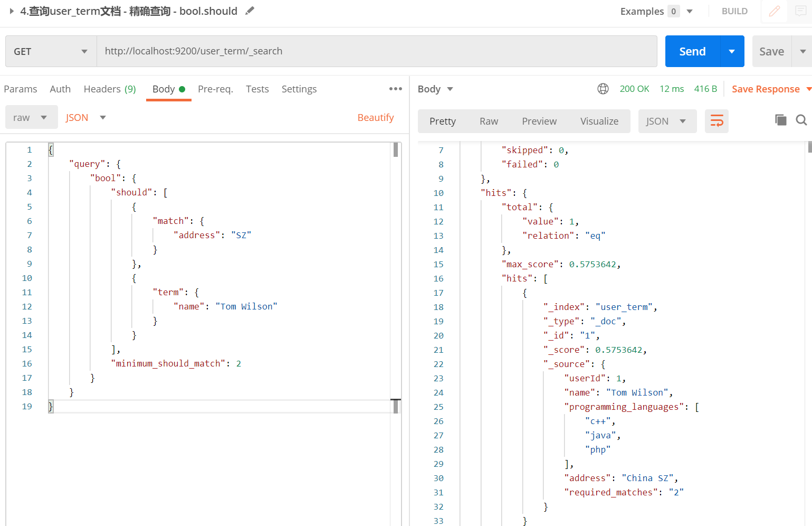Switch to the Auth tab

60,89
